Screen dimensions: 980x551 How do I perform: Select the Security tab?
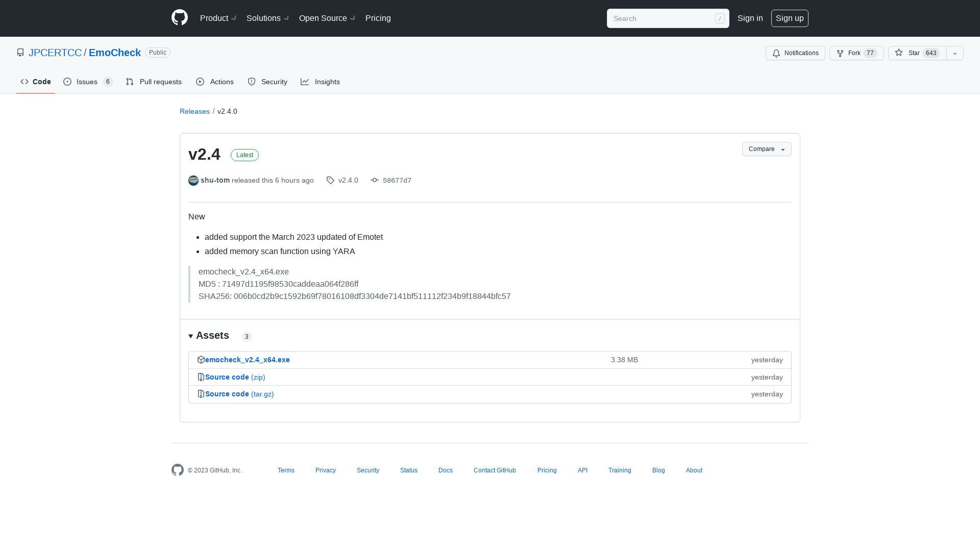coord(267,82)
